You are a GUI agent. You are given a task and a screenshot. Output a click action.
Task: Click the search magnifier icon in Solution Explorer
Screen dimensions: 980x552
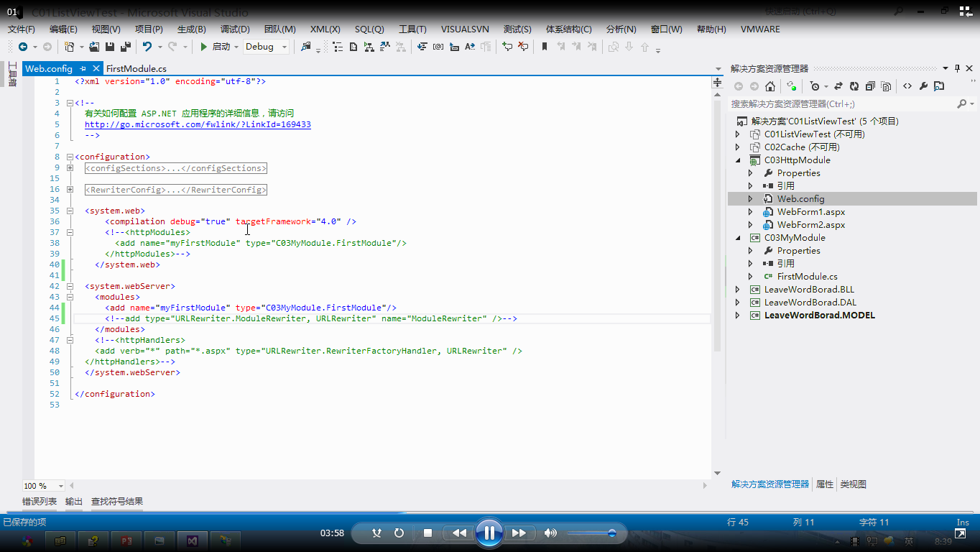pos(962,104)
